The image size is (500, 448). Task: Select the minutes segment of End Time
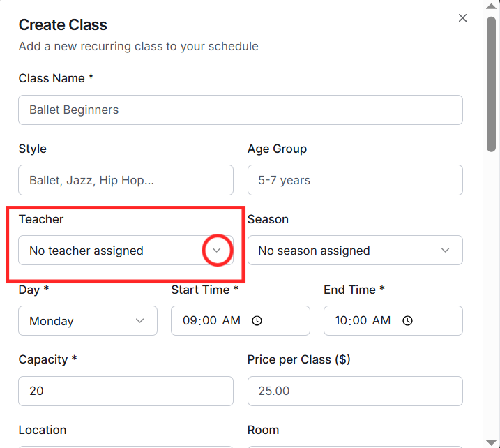coord(361,321)
